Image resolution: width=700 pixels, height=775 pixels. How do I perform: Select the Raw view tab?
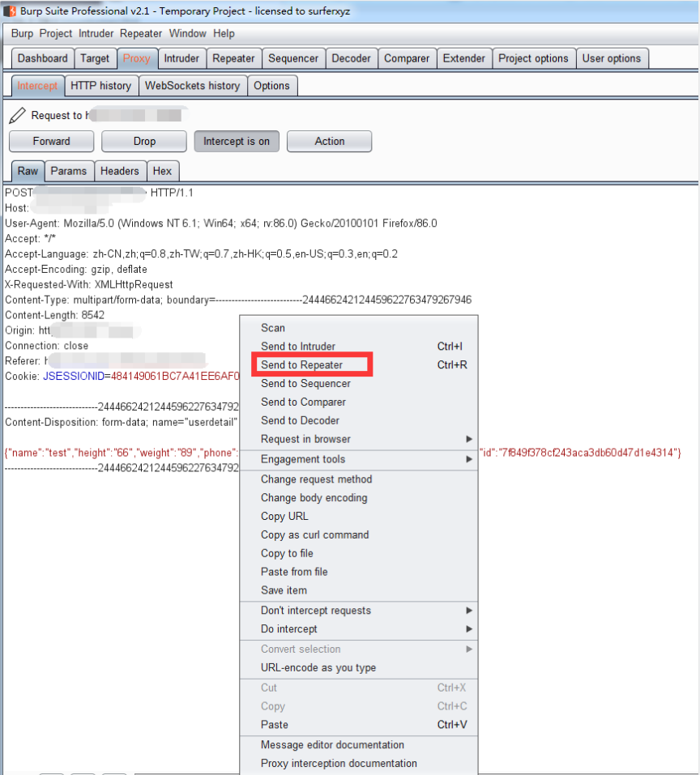(28, 171)
